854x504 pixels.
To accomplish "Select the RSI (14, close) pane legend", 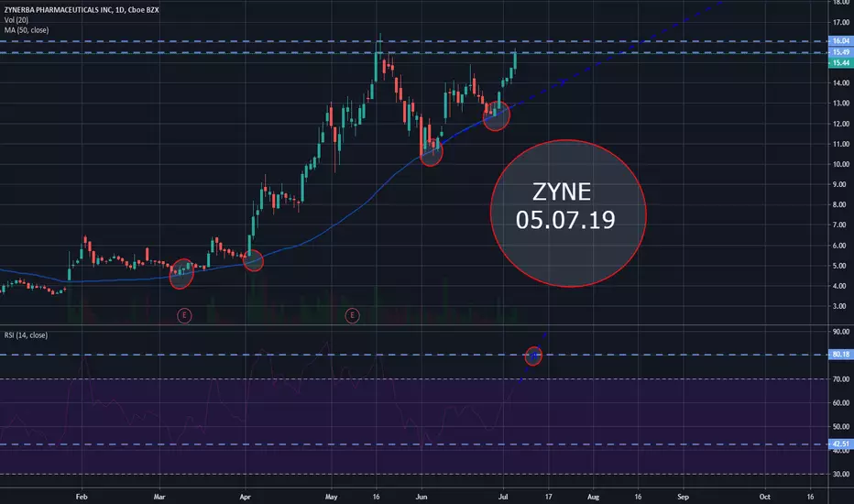I will tap(26, 335).
